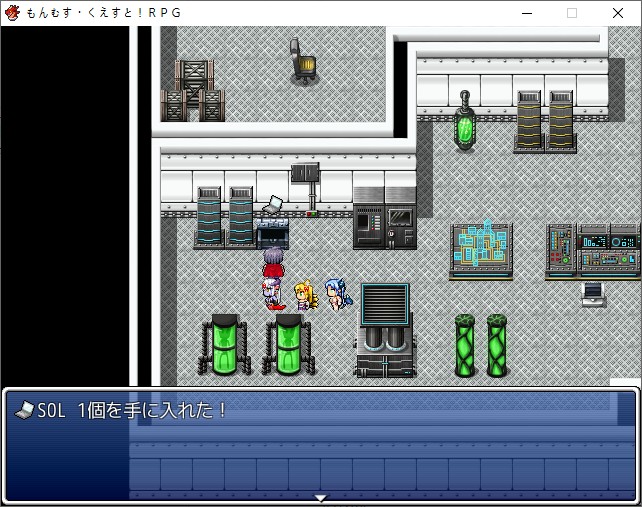
Task: Close the game window
Action: (x=618, y=13)
